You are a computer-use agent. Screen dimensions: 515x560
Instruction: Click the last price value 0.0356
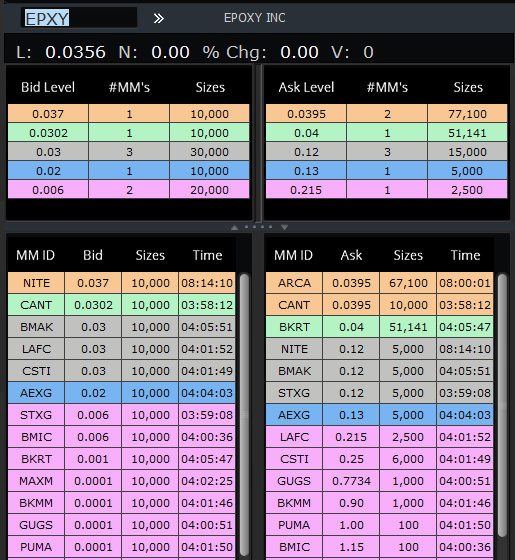pyautogui.click(x=75, y=52)
